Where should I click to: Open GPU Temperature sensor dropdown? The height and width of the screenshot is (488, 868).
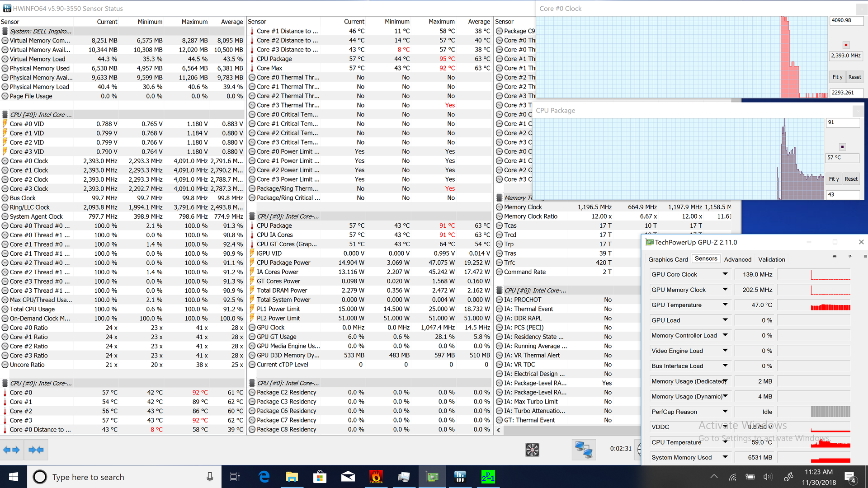pyautogui.click(x=725, y=305)
